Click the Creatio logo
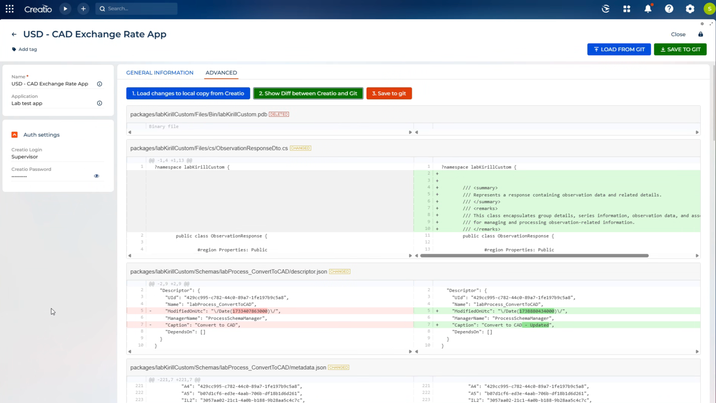This screenshot has height=403, width=716. (38, 9)
